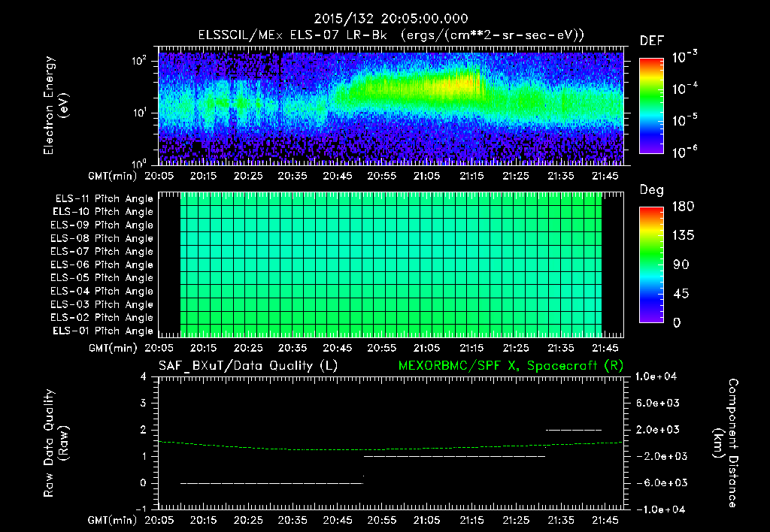Click the Deg color bar label
Image resolution: width=770 pixels, height=532 pixels.
[x=652, y=190]
